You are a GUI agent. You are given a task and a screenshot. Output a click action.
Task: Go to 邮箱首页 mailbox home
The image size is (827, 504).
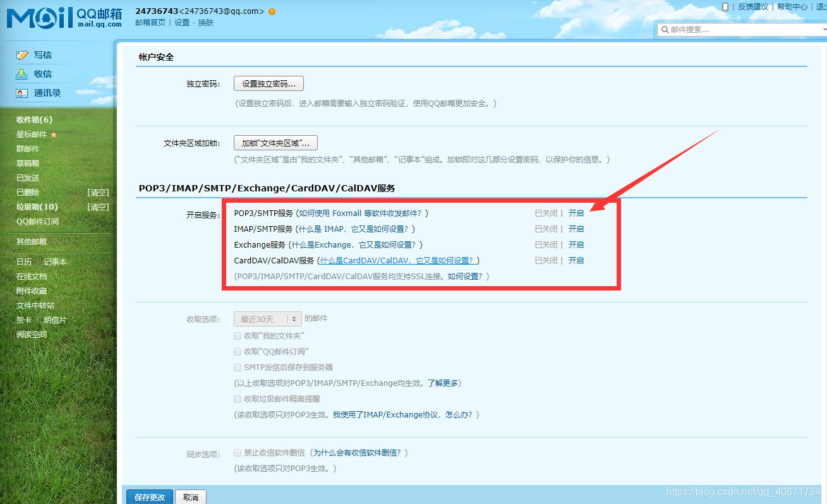[150, 22]
